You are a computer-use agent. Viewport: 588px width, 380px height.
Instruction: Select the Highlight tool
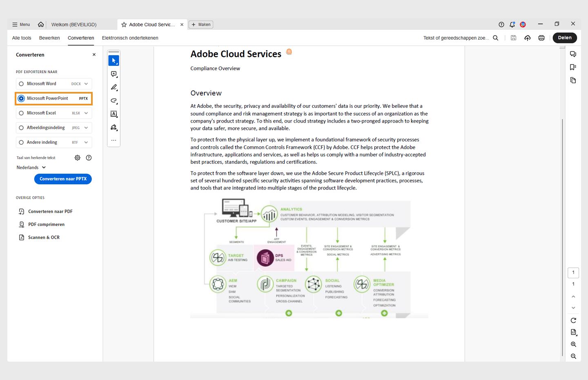tap(114, 87)
